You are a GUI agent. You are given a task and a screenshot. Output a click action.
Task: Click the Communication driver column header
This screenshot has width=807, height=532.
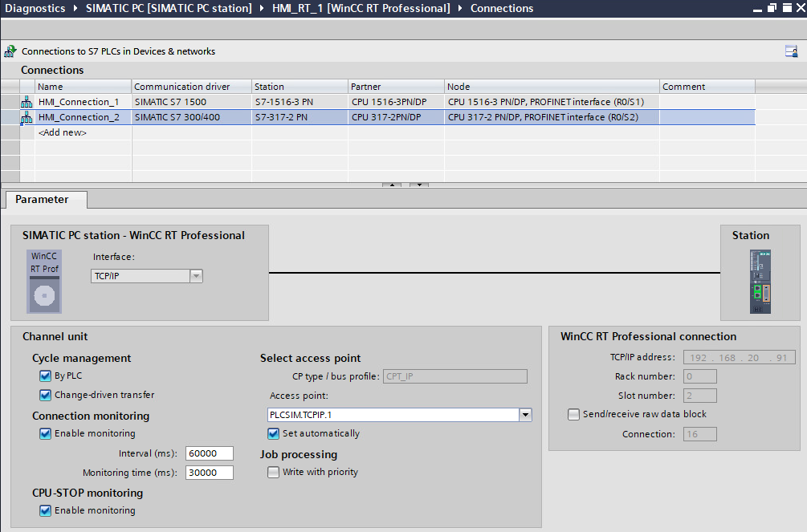191,87
